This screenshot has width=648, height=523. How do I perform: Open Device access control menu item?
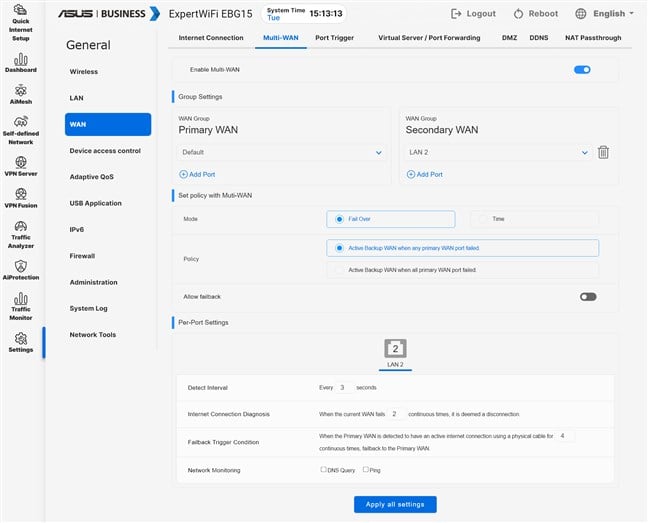[105, 151]
